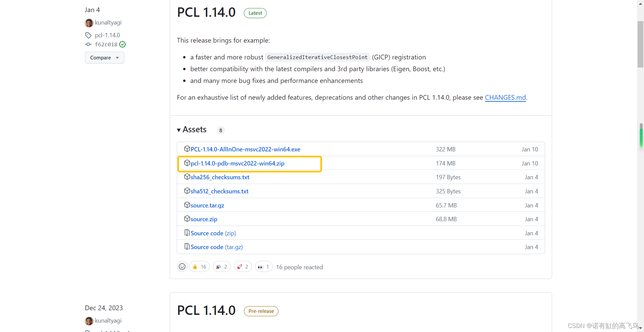Click zip file icon beside Source code (tar.gz)
Viewport: 644px width, 332px height.
tap(187, 246)
